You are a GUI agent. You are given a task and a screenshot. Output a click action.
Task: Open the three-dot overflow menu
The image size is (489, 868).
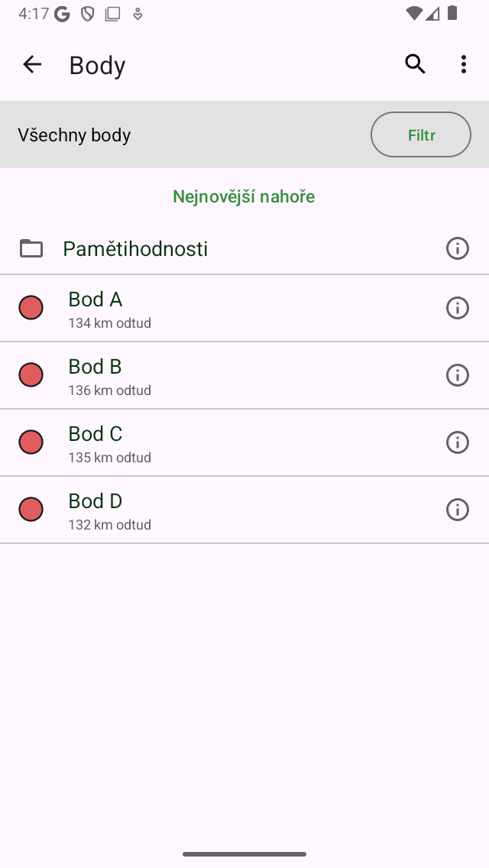coord(464,65)
